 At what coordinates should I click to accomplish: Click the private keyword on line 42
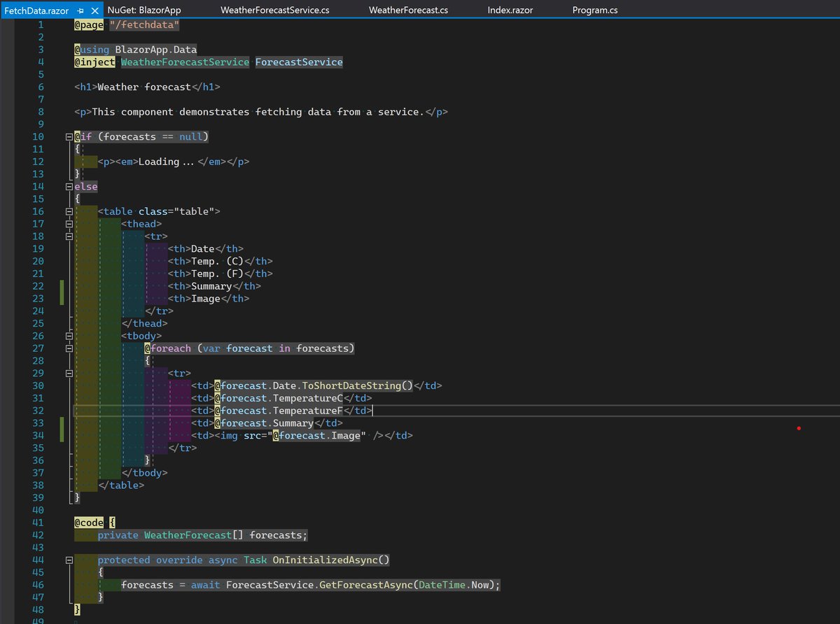[118, 535]
